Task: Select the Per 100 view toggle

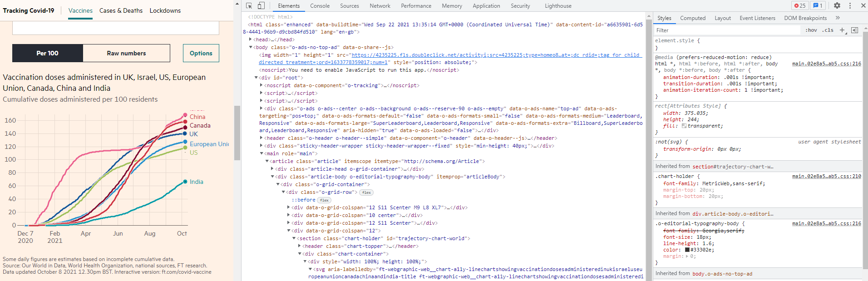Action: (x=48, y=53)
